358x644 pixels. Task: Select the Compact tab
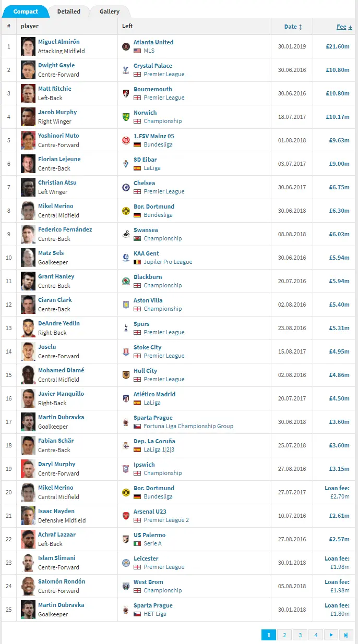(x=26, y=11)
